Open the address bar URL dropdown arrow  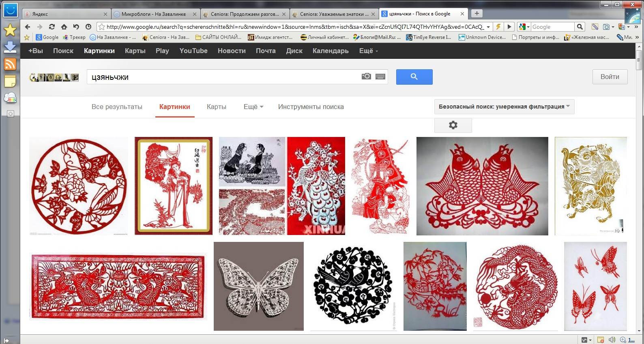point(488,27)
